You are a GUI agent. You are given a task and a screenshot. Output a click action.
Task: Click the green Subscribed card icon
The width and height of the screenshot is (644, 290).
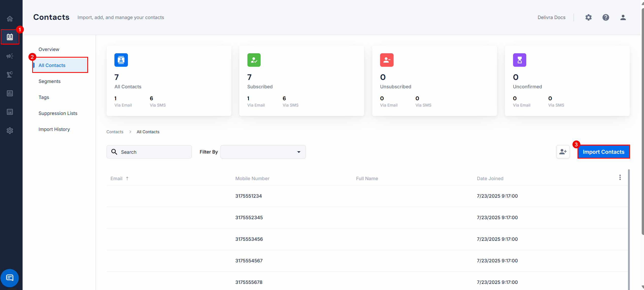(x=254, y=60)
